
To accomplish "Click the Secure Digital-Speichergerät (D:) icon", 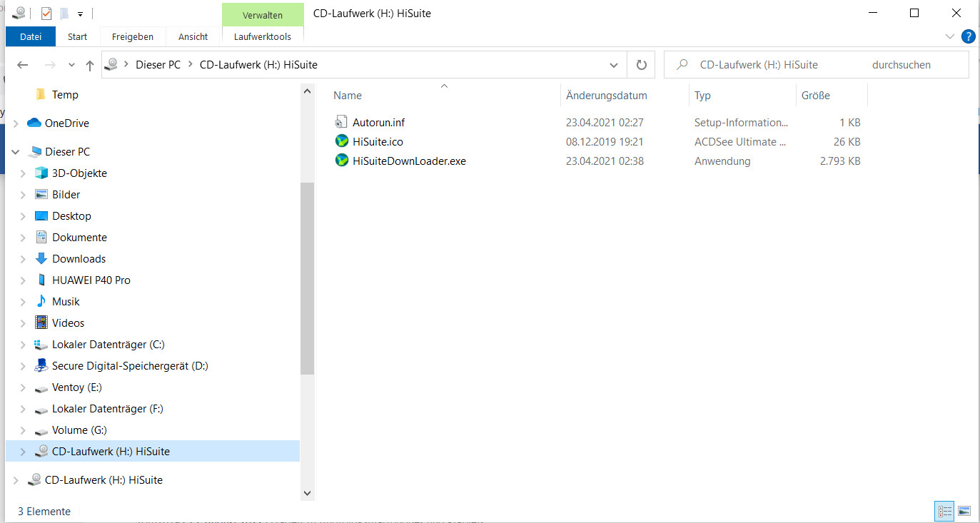I will (41, 365).
